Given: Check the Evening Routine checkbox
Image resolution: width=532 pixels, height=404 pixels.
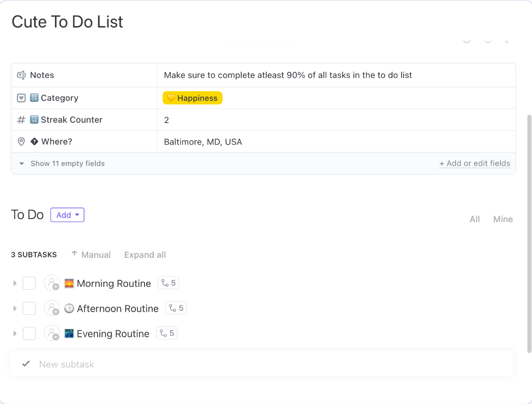Looking at the screenshot, I should coord(29,333).
